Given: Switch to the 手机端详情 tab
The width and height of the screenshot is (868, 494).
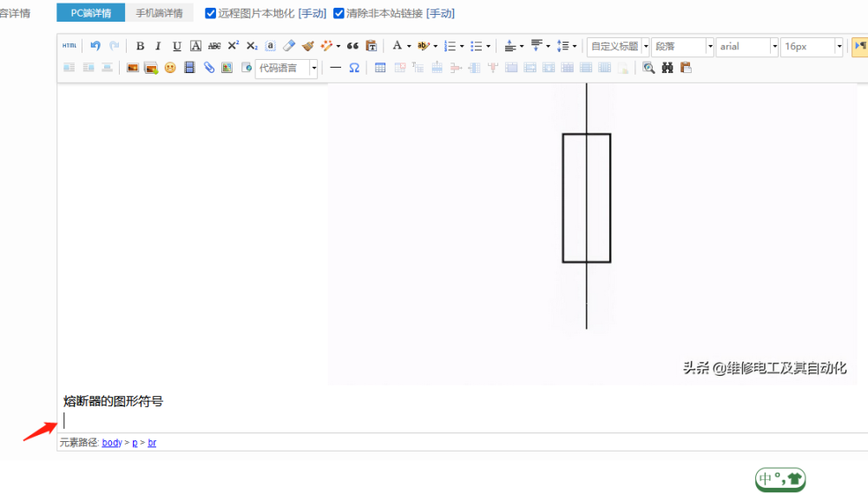Looking at the screenshot, I should click(x=160, y=13).
